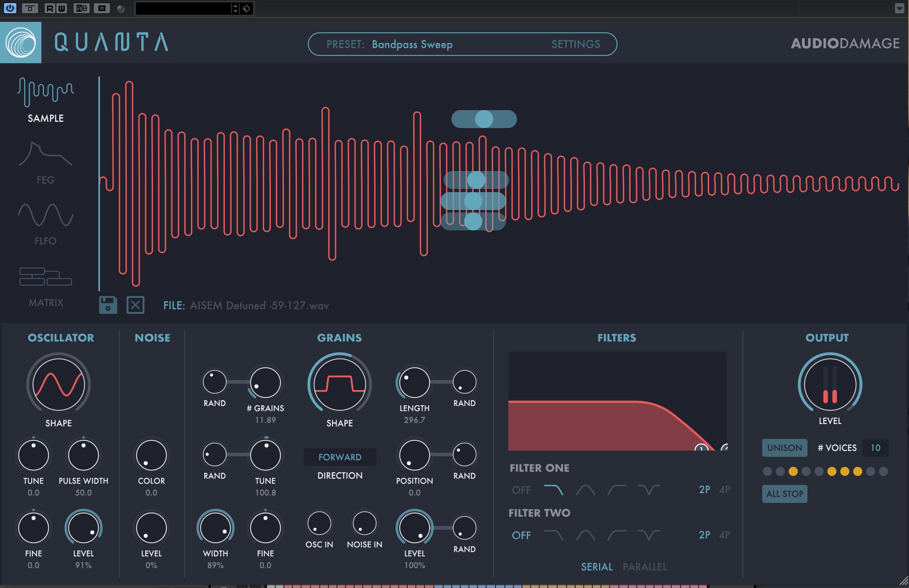Click filter node 1 in the filter graph
The image size is (909, 588).
(x=702, y=448)
